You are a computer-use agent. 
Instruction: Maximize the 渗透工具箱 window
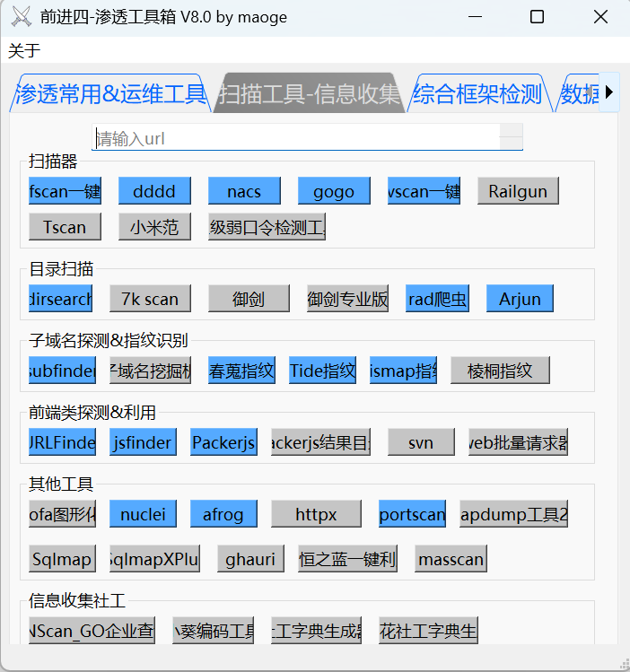(x=537, y=17)
